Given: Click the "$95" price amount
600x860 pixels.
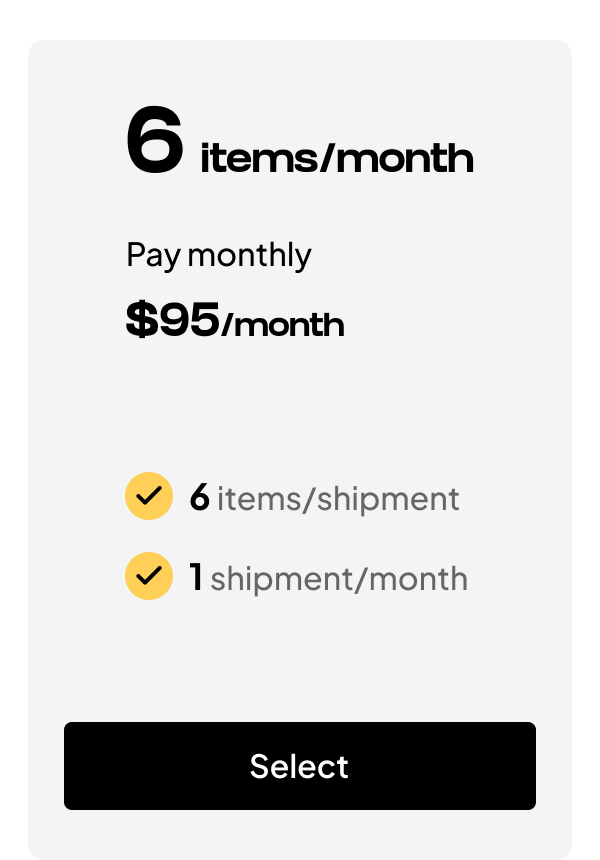Looking at the screenshot, I should tap(172, 320).
